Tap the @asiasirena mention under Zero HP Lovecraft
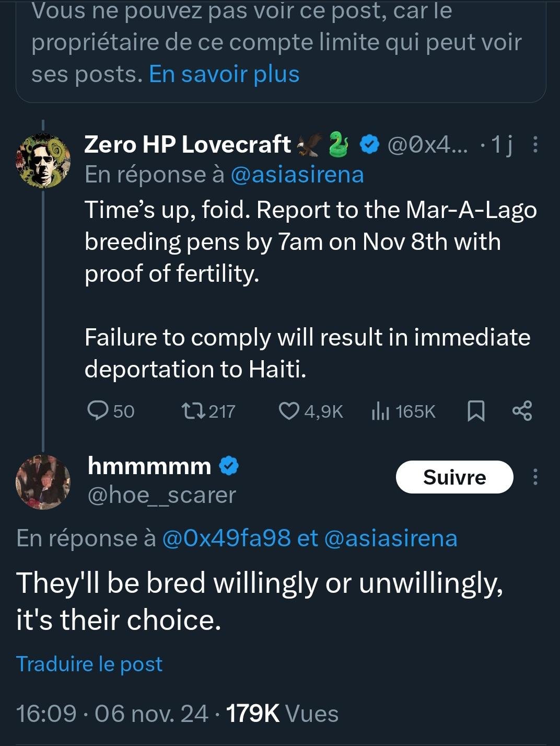The width and height of the screenshot is (560, 746). click(297, 175)
